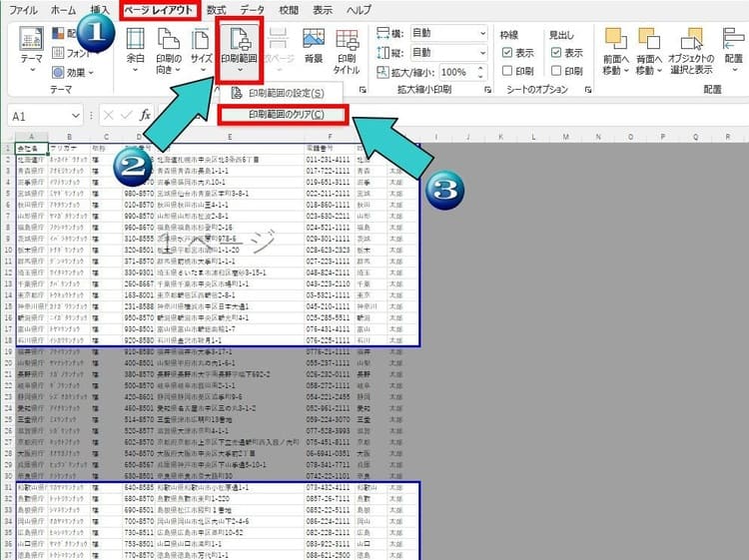Screen dimensions: 749x560
Task: Open the page setup dialog launcher
Action: pos(363,89)
